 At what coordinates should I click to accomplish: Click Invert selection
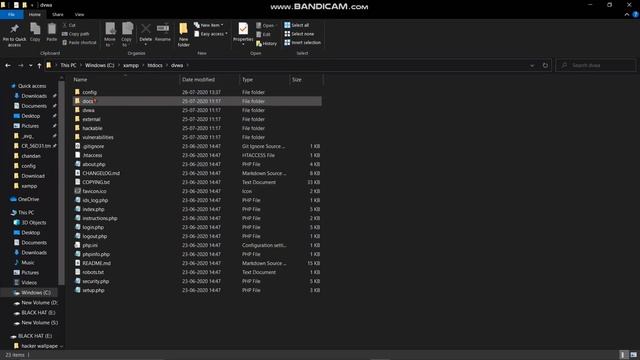click(x=302, y=42)
